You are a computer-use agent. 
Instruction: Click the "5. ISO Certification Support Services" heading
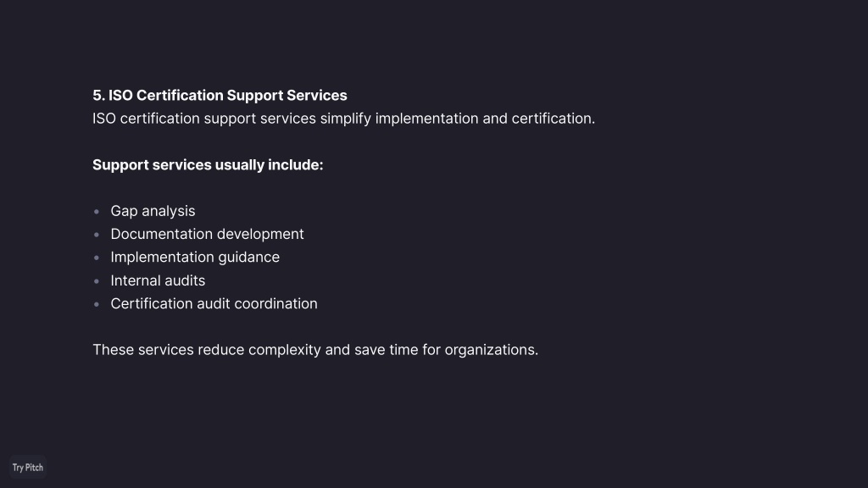[220, 95]
